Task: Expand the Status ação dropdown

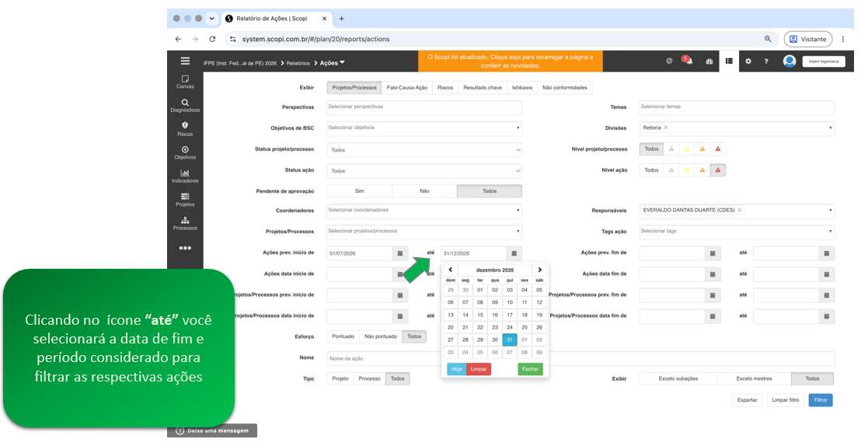Action: [x=424, y=171]
